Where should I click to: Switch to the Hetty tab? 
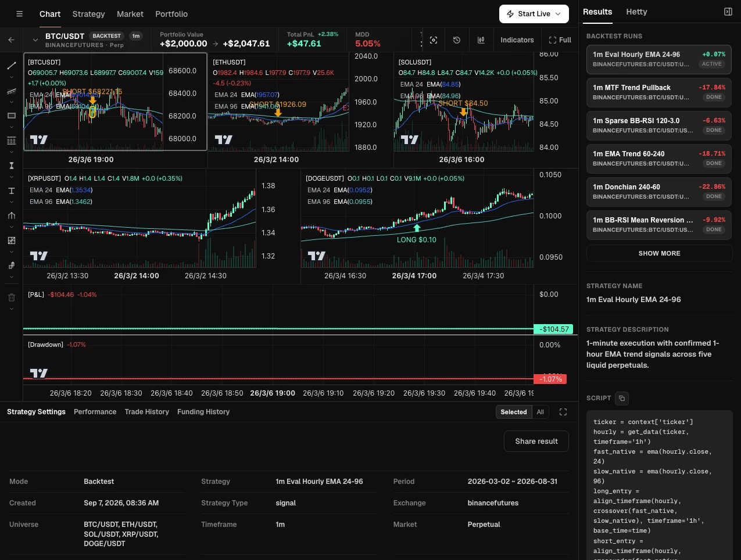pyautogui.click(x=636, y=12)
